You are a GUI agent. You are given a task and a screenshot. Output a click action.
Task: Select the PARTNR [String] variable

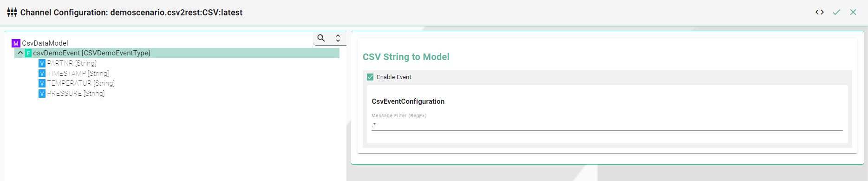tap(72, 63)
